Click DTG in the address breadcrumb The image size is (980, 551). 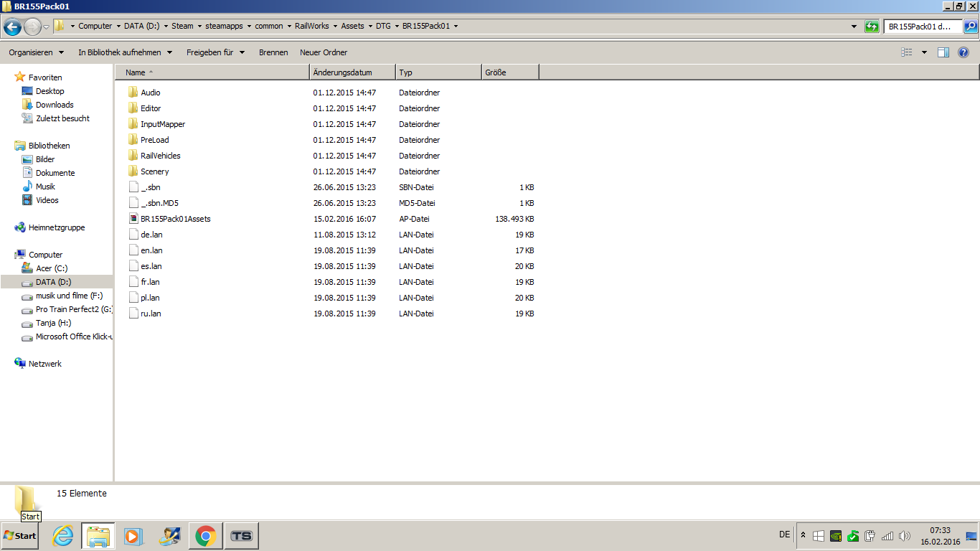[384, 26]
